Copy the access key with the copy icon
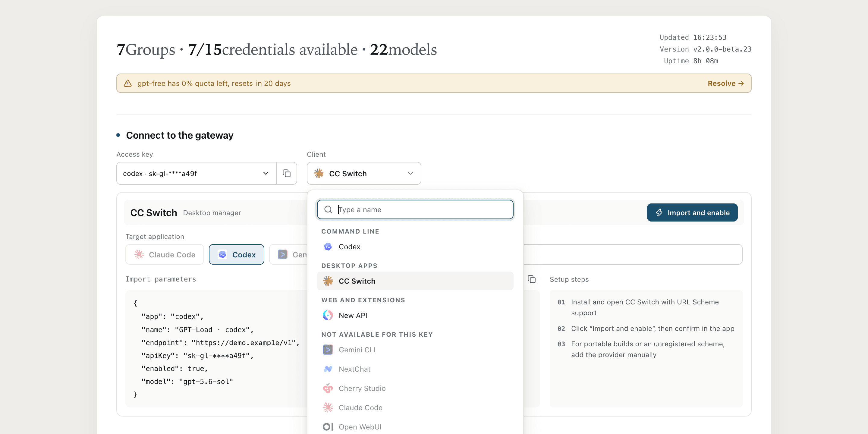Viewport: 868px width, 434px height. point(286,173)
